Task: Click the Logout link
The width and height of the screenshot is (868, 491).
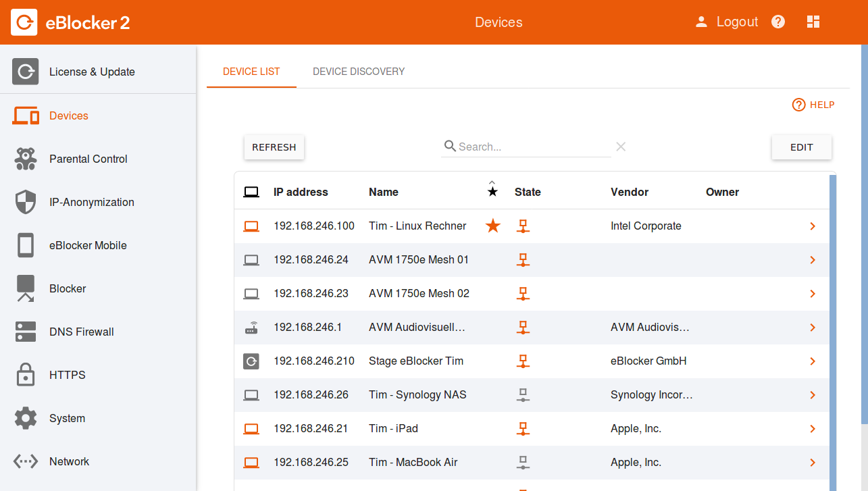Action: (737, 22)
